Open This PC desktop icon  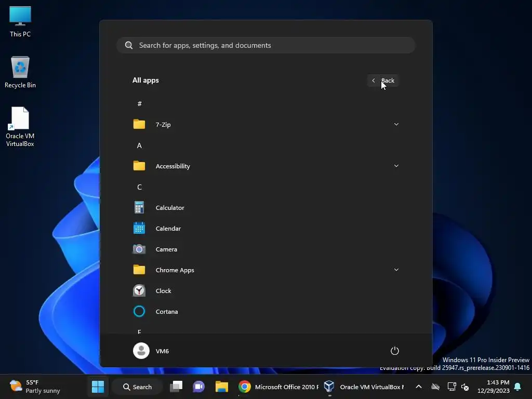[x=20, y=21]
